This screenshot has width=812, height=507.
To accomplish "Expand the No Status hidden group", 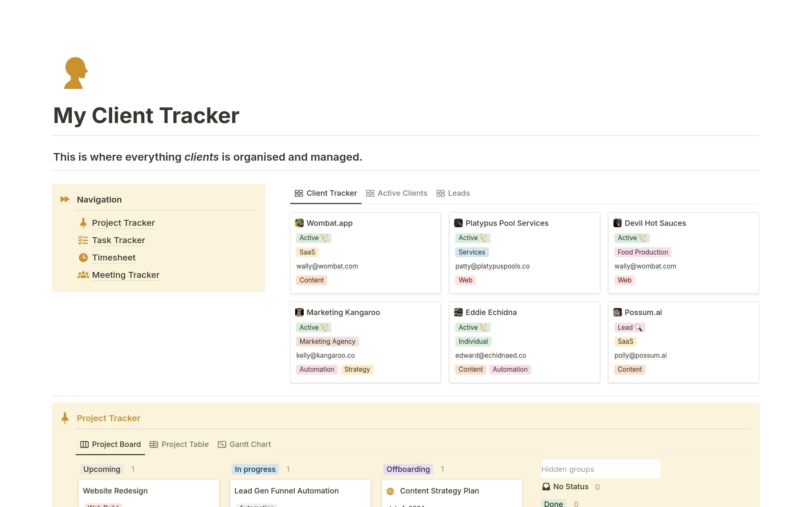I will pyautogui.click(x=571, y=487).
